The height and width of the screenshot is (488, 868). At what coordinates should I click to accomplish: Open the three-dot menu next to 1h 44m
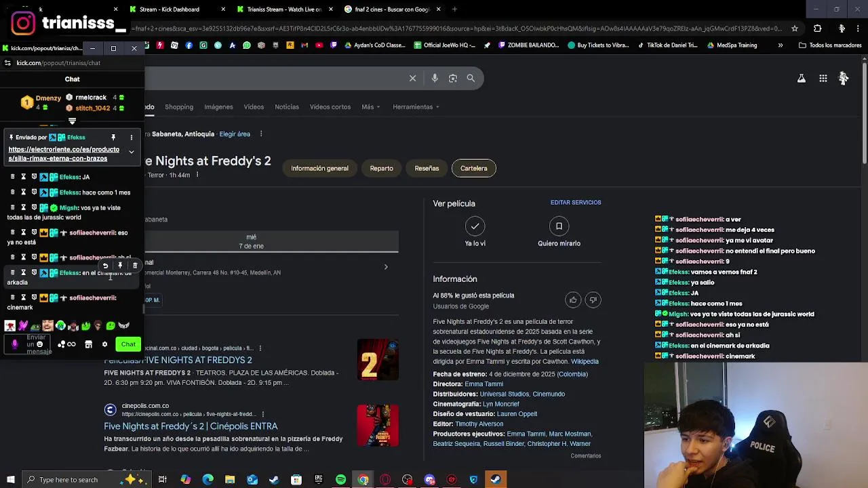(x=197, y=175)
